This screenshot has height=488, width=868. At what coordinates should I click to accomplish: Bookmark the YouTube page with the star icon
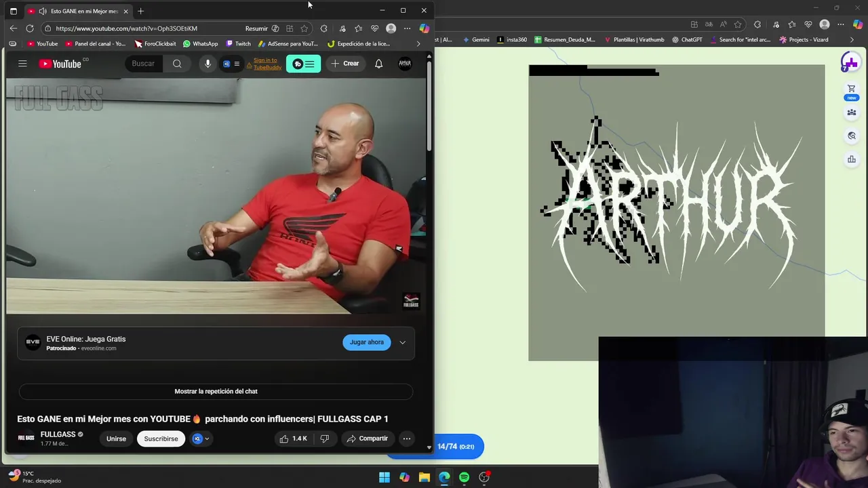tap(304, 28)
